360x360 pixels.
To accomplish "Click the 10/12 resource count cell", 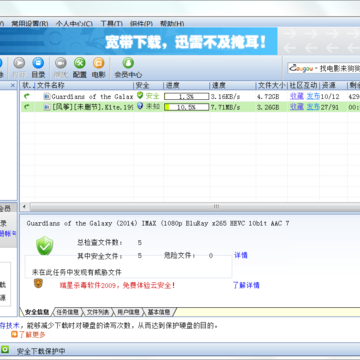I will pyautogui.click(x=330, y=97).
